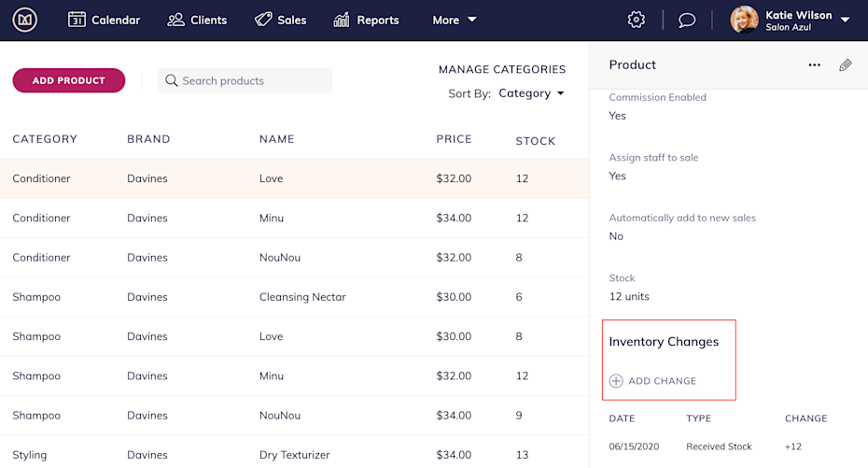The width and height of the screenshot is (868, 468).
Task: Click the search magnifier icon
Action: pyautogui.click(x=172, y=81)
